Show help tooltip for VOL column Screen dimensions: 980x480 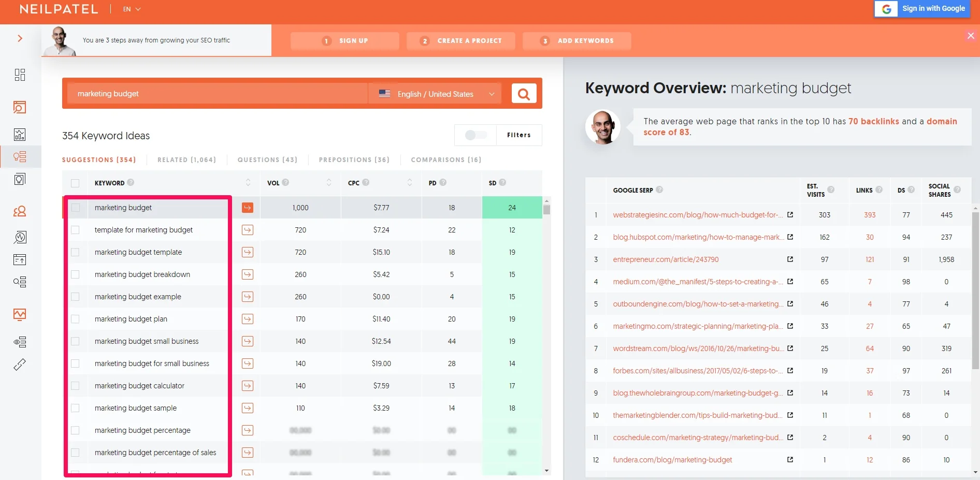point(285,182)
